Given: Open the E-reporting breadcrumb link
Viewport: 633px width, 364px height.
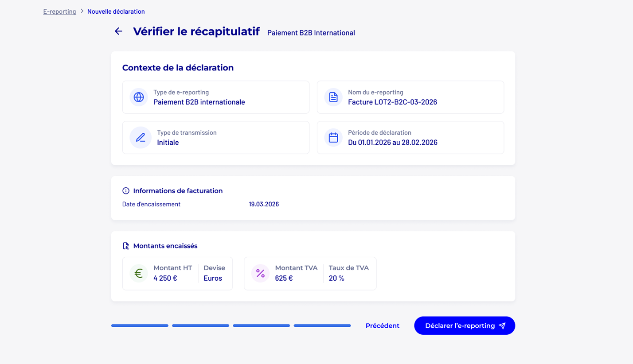Looking at the screenshot, I should [59, 12].
